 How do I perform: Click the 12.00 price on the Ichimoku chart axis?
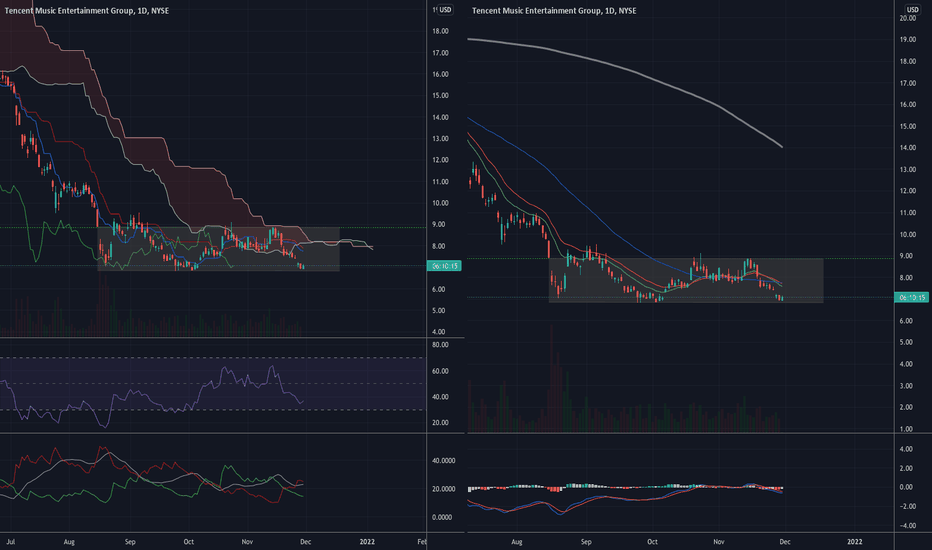(440, 160)
